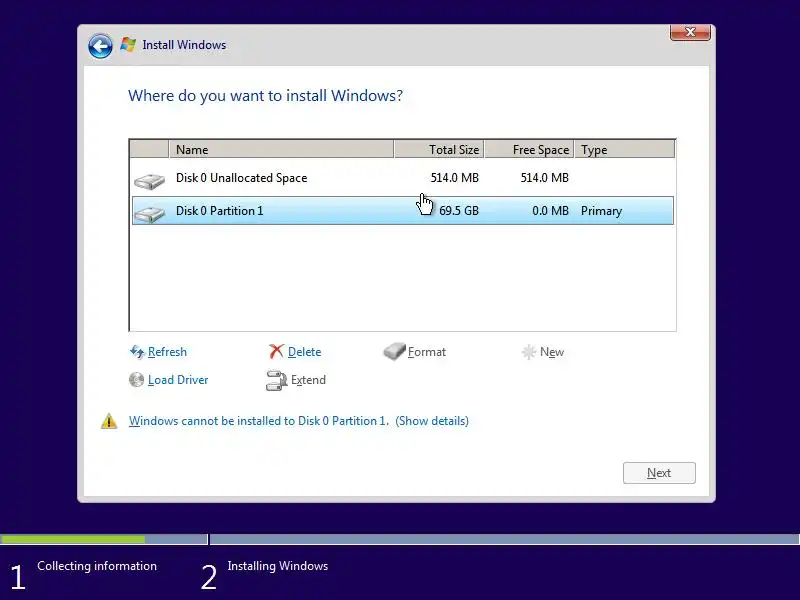The width and height of the screenshot is (800, 600).
Task: Delete the selected partition via Delete link
Action: 305,352
